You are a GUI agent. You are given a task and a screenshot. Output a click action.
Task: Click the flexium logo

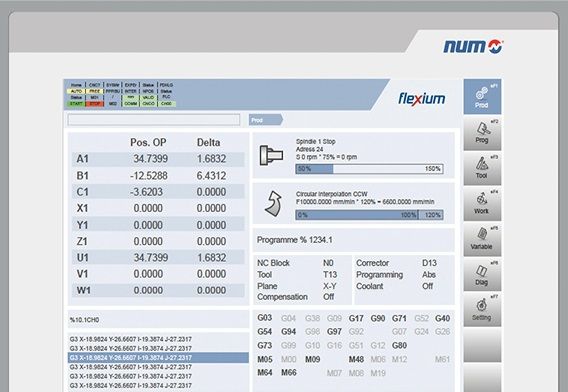422,99
